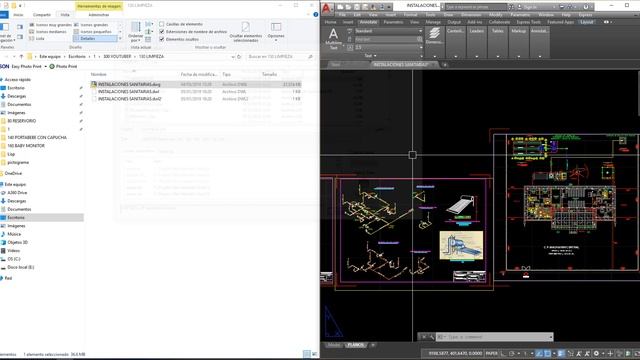Click the AutoCAD Open file quick-access icon
Image resolution: width=640 pixels, height=360 pixels.
click(x=348, y=7)
